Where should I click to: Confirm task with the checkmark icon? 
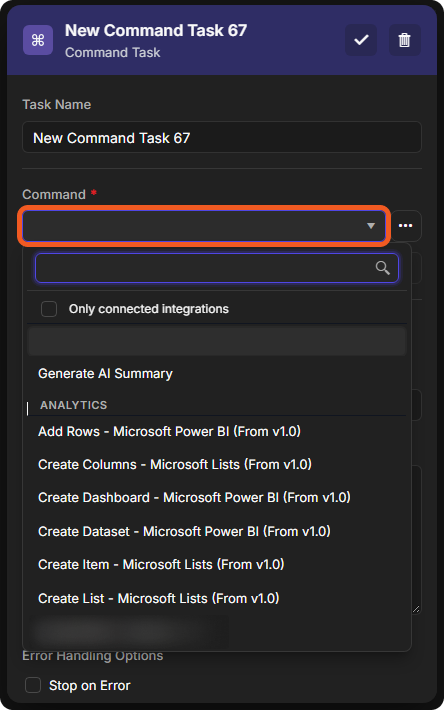[361, 40]
